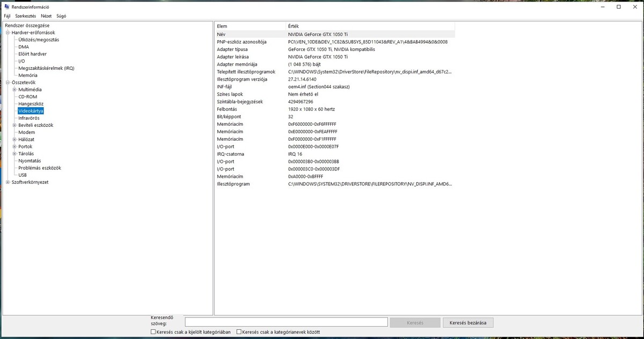Click I/O port value 0x000003B0-0x000003BB
Viewport: 644px width, 339px height.
[313, 162]
